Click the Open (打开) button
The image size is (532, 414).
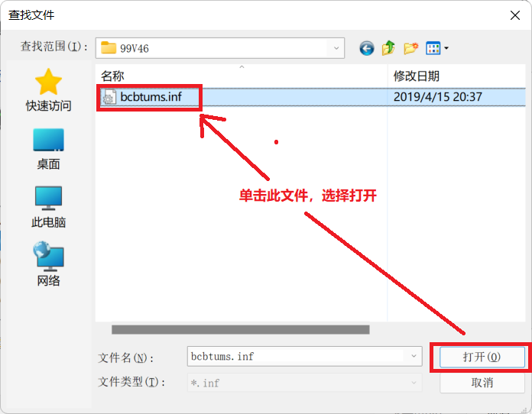click(482, 357)
